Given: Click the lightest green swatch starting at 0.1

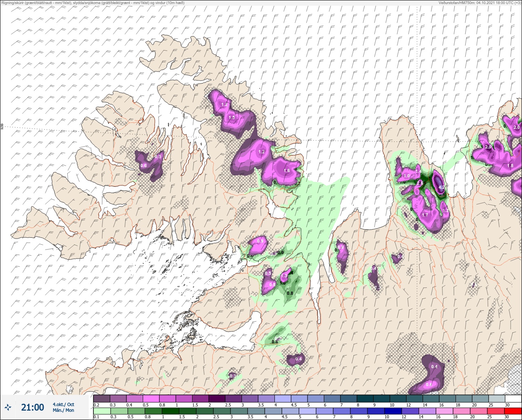Looking at the screenshot, I should point(102,411).
